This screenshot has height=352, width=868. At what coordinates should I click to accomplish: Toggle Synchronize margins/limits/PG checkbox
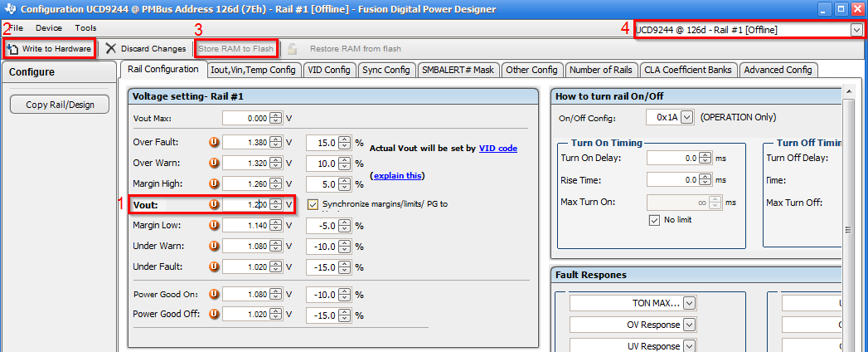click(x=313, y=204)
